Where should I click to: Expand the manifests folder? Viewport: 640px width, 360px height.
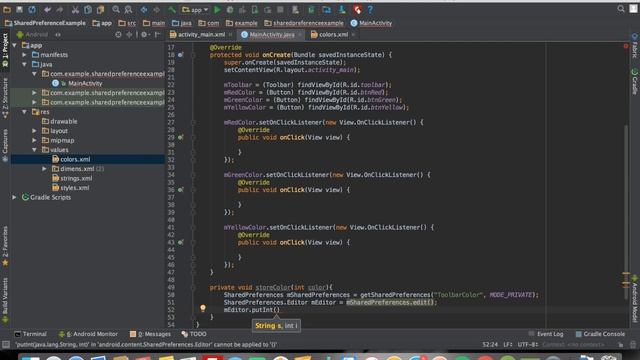coord(24,55)
